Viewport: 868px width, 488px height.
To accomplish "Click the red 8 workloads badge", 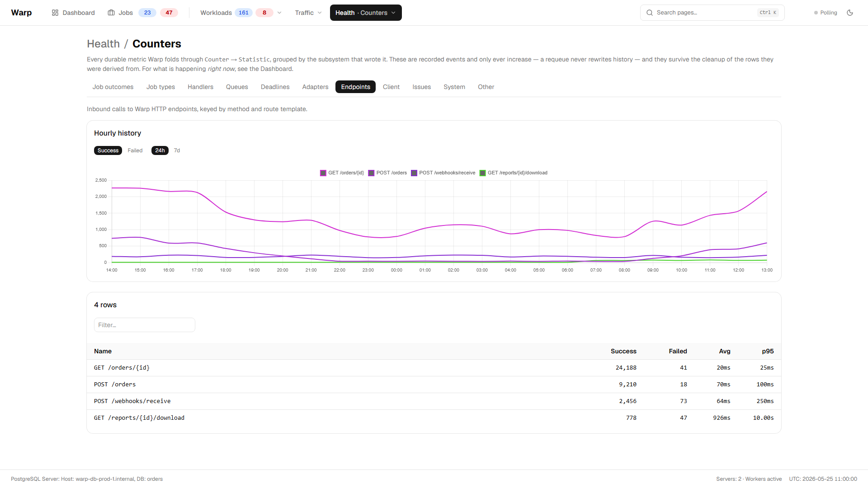I will pos(264,13).
